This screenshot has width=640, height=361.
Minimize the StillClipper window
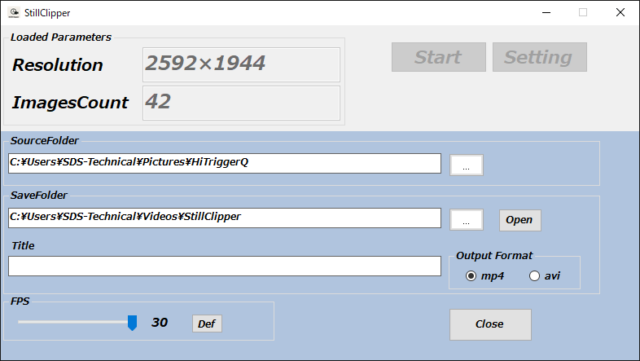[546, 13]
